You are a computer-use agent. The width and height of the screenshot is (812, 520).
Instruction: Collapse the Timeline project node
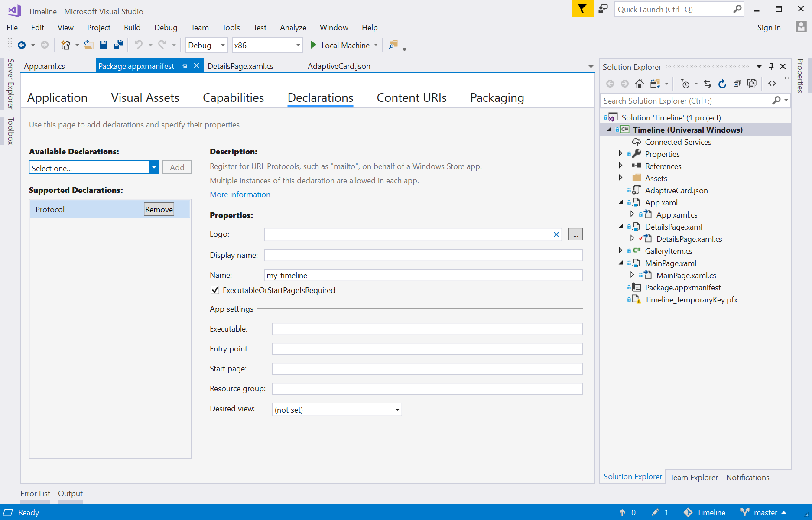[x=609, y=130]
